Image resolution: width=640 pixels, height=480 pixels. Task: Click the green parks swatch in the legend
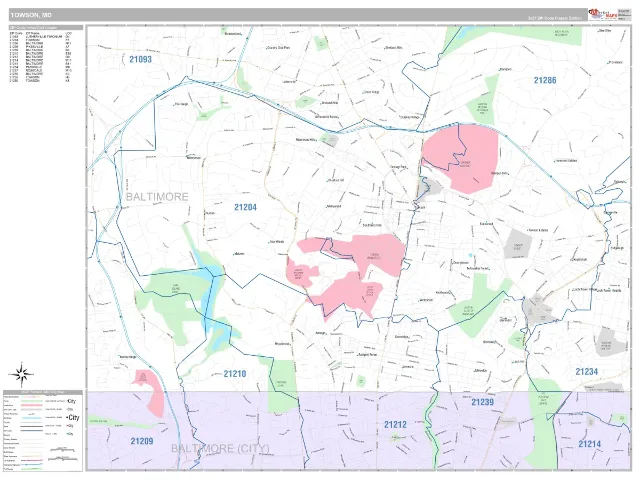tap(31, 401)
